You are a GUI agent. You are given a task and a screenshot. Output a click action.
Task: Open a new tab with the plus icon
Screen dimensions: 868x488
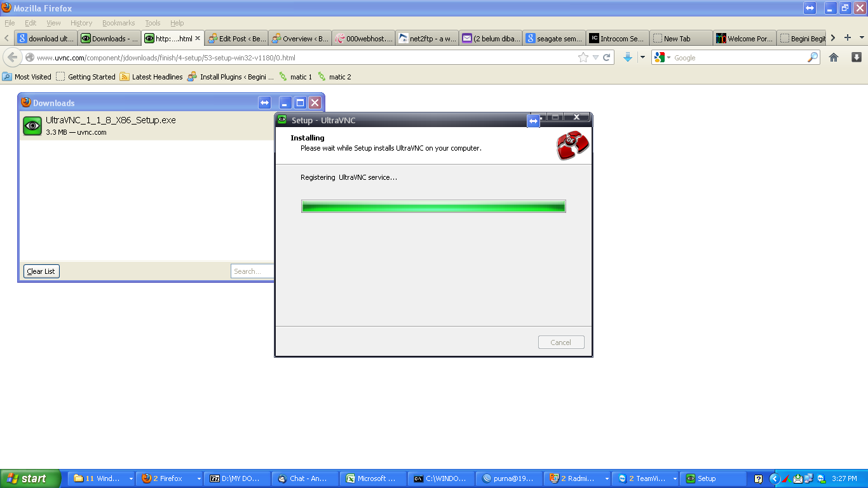tap(847, 37)
